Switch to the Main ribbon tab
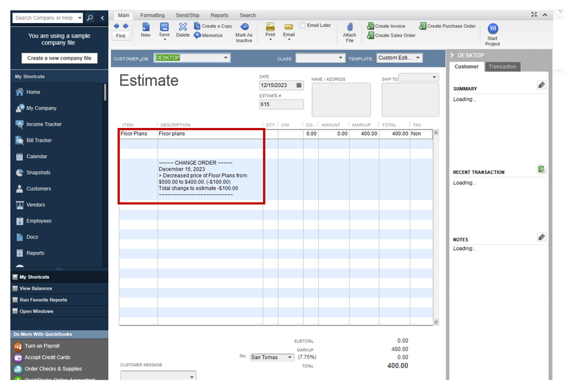Viewport: 564px width, 392px height. [124, 15]
